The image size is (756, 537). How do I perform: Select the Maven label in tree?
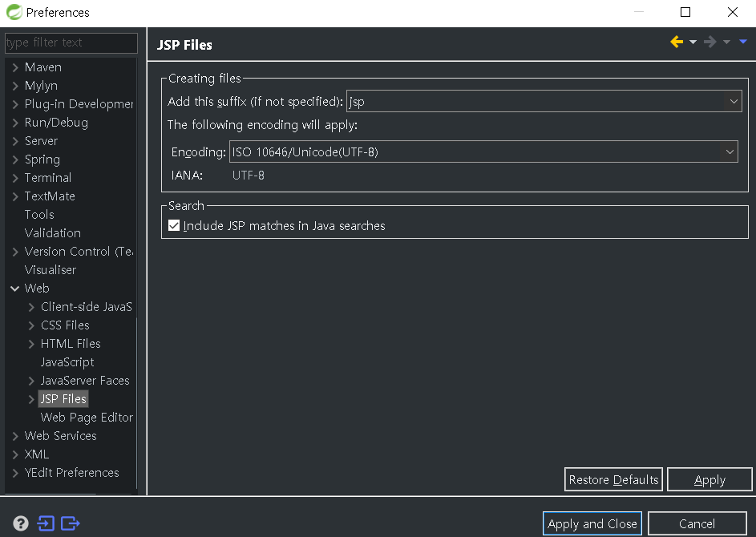click(43, 67)
